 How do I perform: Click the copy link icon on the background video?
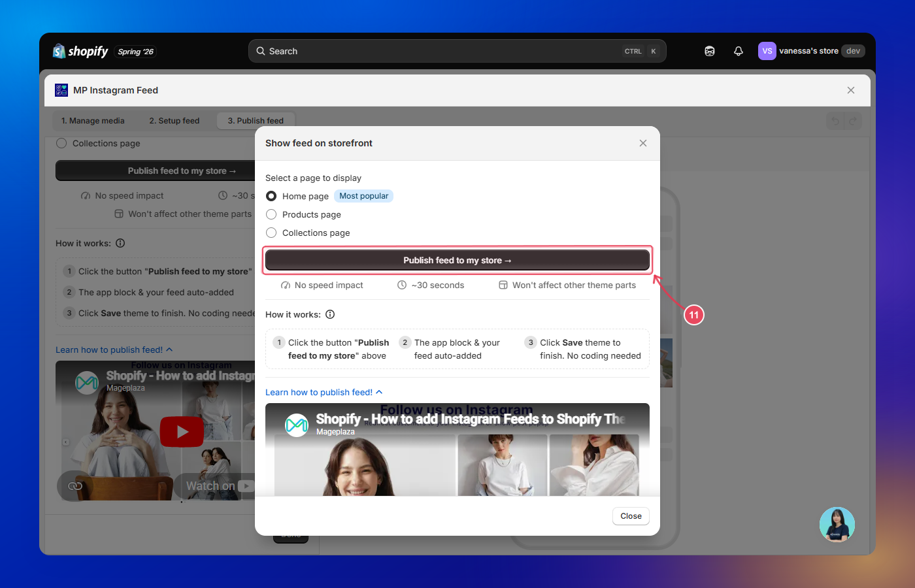coord(75,485)
